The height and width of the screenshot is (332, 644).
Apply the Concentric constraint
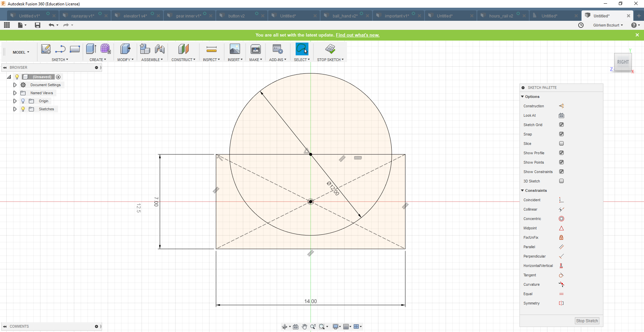tap(561, 219)
